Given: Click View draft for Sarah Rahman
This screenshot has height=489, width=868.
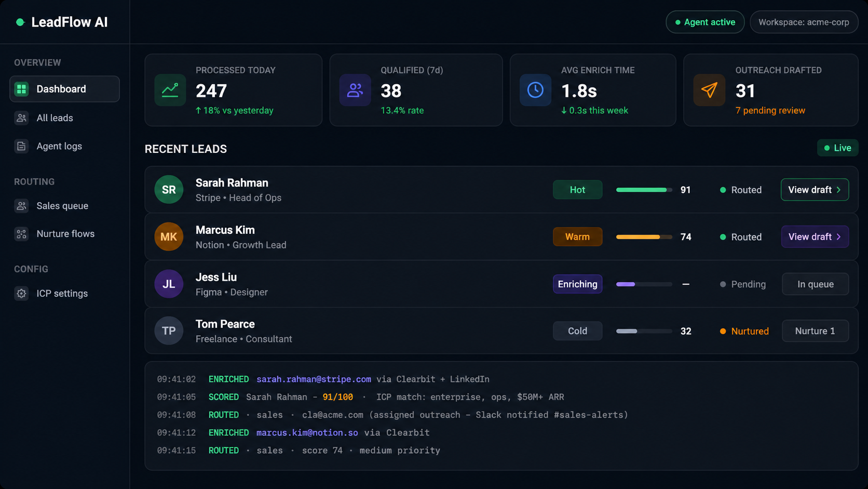Looking at the screenshot, I should [x=815, y=190].
